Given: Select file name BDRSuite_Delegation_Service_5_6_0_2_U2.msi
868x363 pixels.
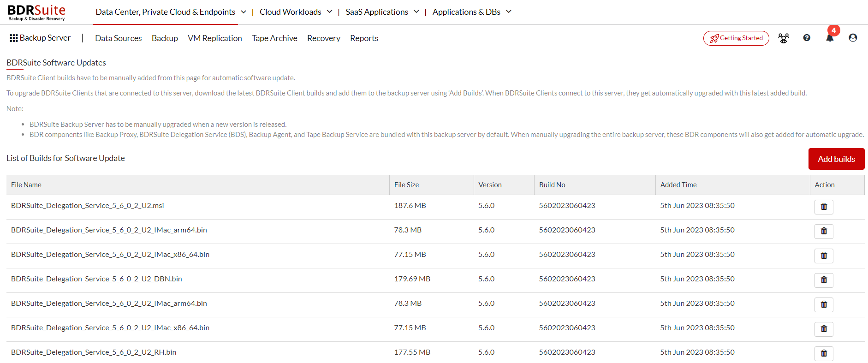Looking at the screenshot, I should pyautogui.click(x=88, y=206).
